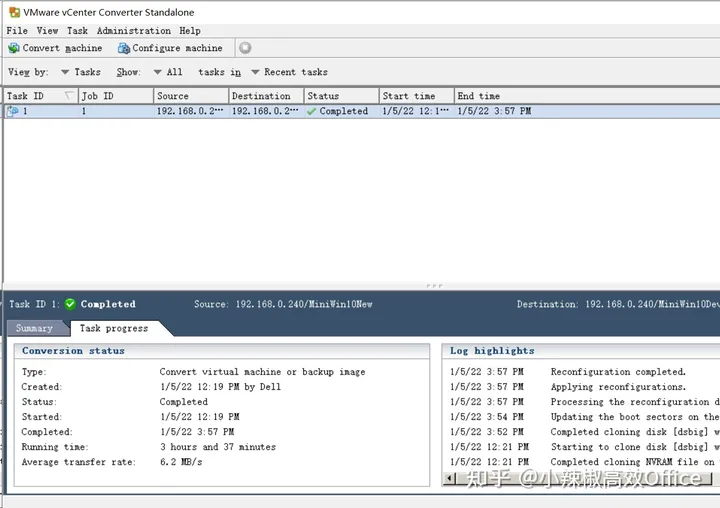Click the Conversion status panel heading
The width and height of the screenshot is (720, 508).
[x=73, y=351]
